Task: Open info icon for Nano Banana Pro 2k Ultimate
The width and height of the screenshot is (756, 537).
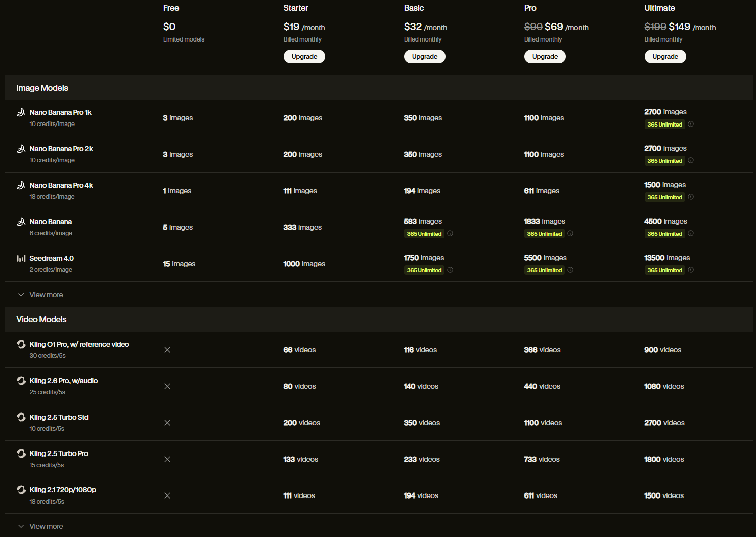Action: [691, 160]
